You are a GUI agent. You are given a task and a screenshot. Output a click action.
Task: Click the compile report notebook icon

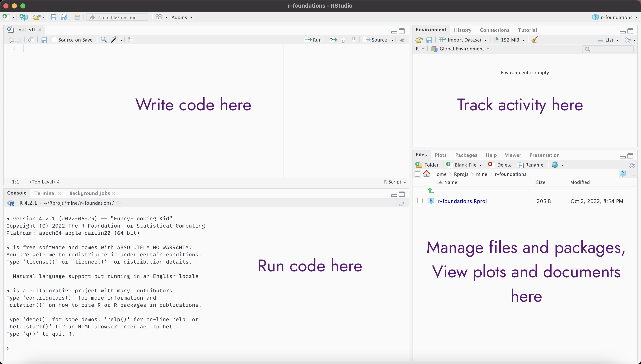tap(131, 40)
